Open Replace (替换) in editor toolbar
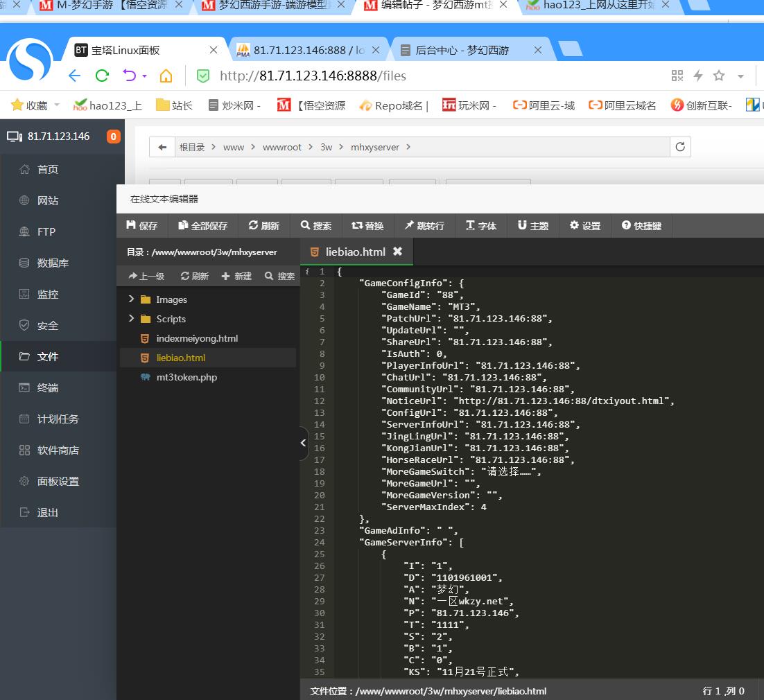 coord(367,226)
